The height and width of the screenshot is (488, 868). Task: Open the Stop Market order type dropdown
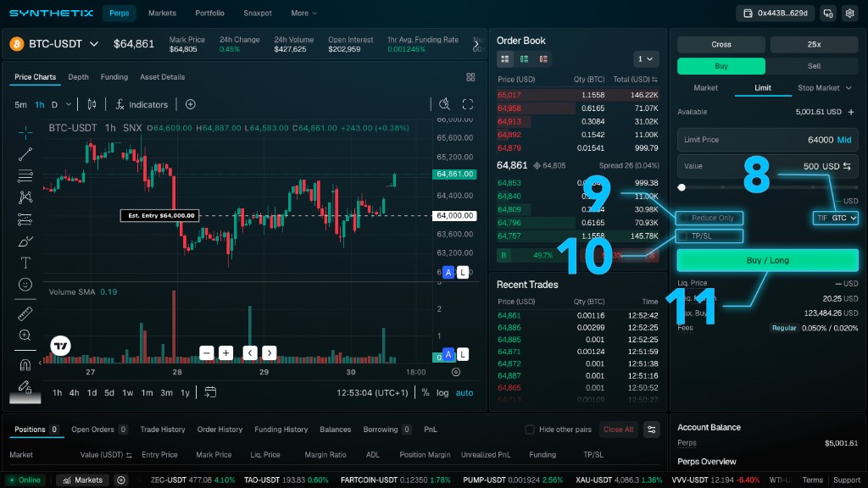pyautogui.click(x=824, y=88)
